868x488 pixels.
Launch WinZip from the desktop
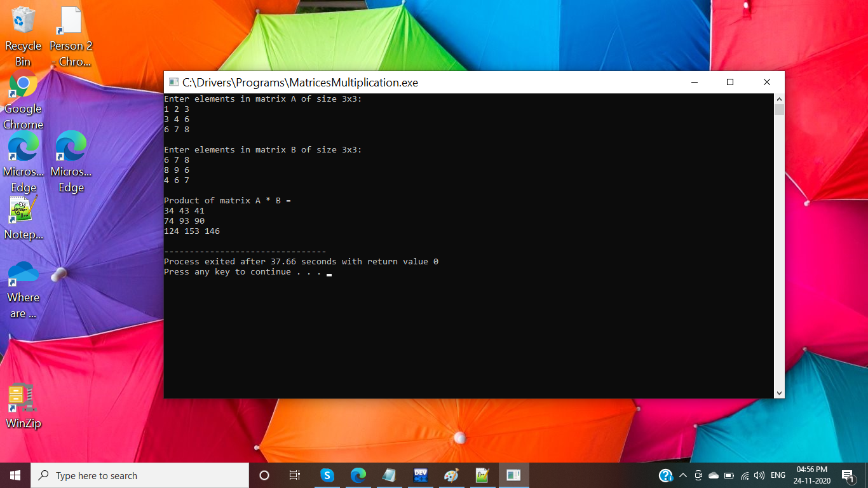(23, 407)
